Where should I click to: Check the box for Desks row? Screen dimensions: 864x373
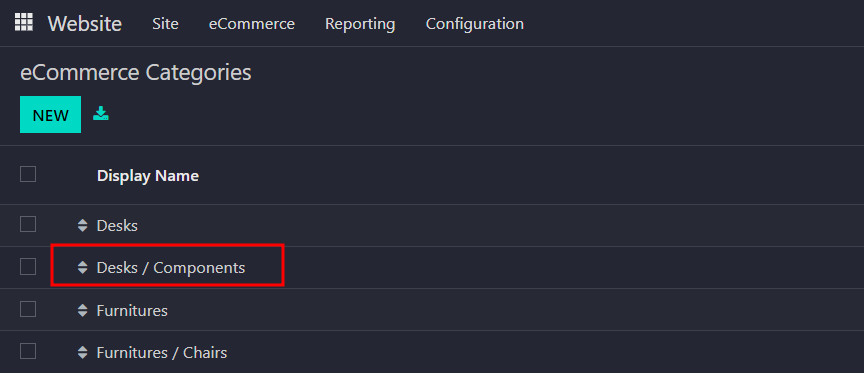tap(28, 224)
